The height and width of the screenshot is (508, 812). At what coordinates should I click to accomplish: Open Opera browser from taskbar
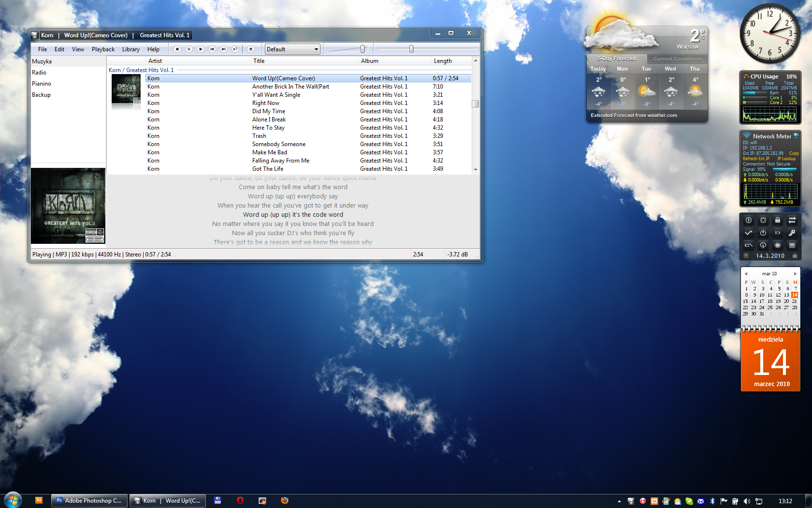pyautogui.click(x=240, y=501)
